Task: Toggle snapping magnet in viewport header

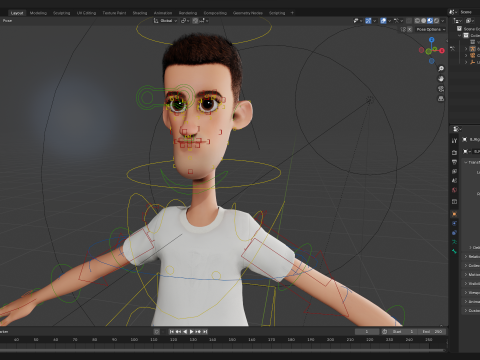Action: pos(196,21)
